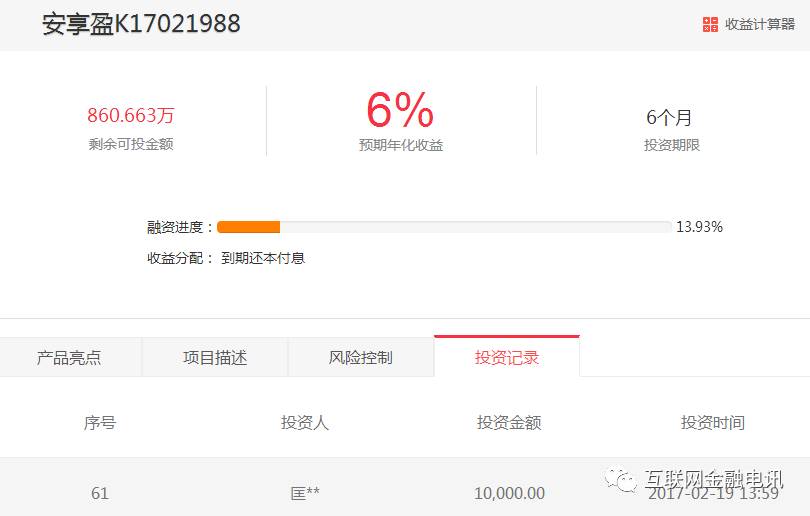Select the 风险控制 tab
This screenshot has height=516, width=810.
pos(361,357)
